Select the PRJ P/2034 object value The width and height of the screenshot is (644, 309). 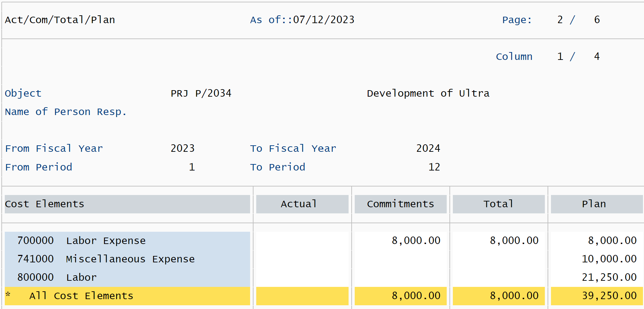point(201,93)
